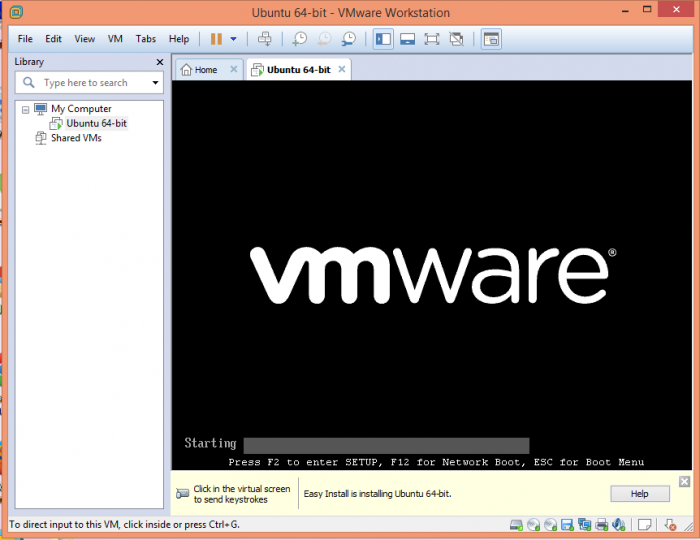Open the snapshot manager
The width and height of the screenshot is (700, 540).
pyautogui.click(x=349, y=39)
